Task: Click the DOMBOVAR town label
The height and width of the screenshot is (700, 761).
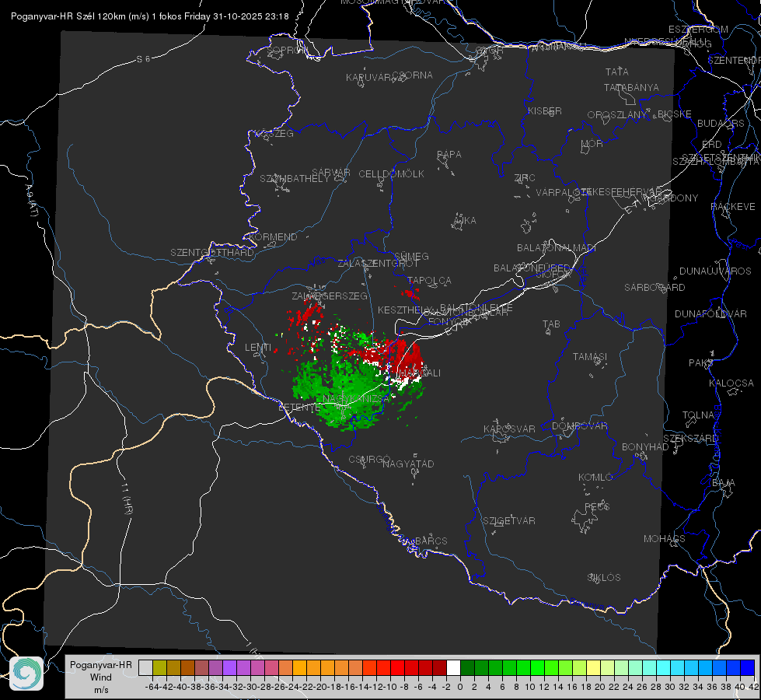Action: click(x=579, y=426)
